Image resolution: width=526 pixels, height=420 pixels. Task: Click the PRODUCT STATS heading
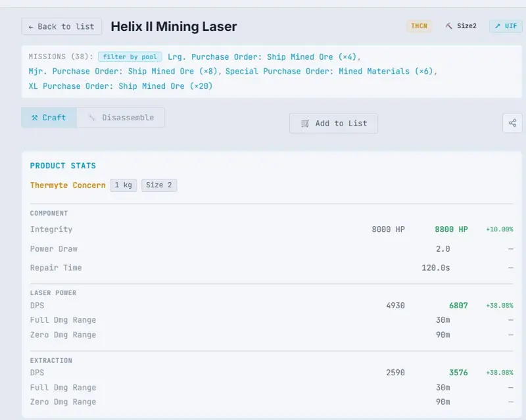pos(62,166)
